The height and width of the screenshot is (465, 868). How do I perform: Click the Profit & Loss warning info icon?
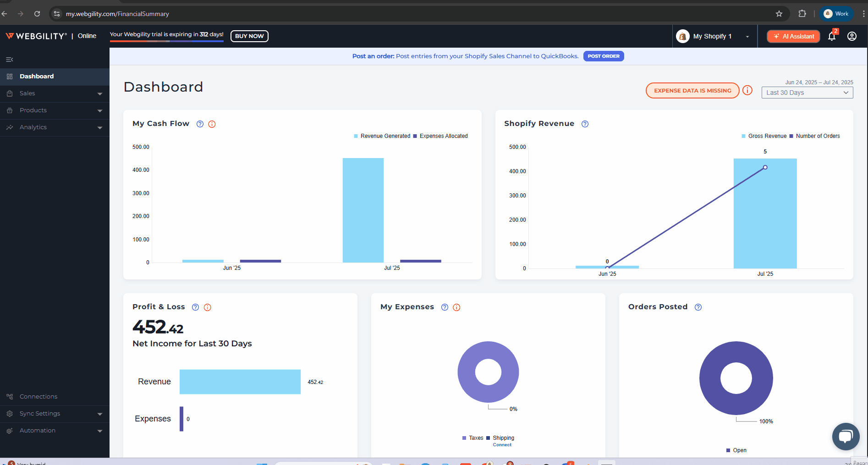[x=208, y=307]
